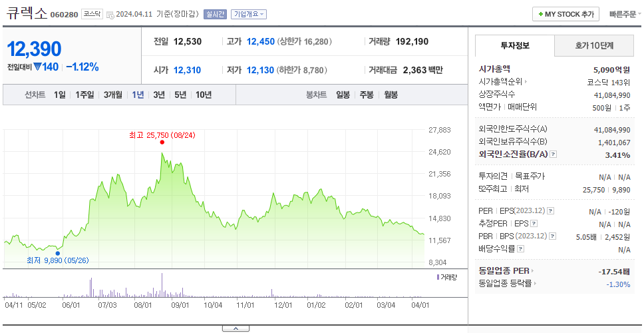This screenshot has width=644, height=333.
Task: Click the 전일 value 12,530
Action: (x=188, y=41)
